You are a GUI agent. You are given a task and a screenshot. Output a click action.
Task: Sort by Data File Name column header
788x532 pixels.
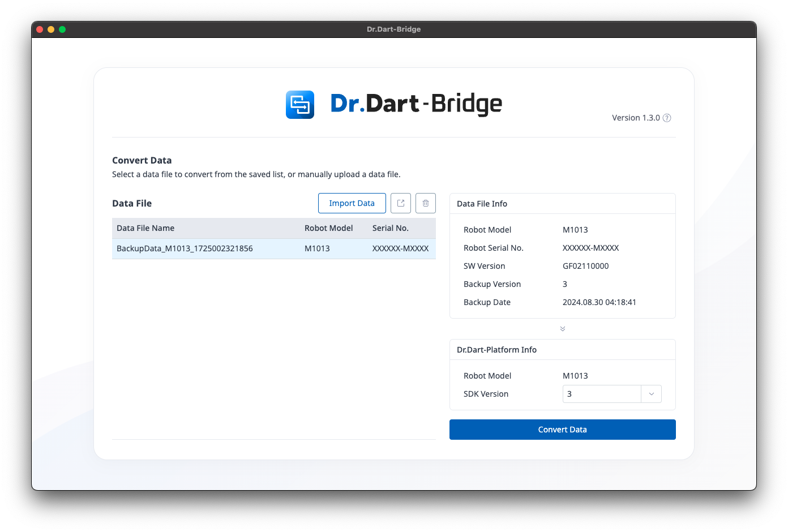(145, 228)
